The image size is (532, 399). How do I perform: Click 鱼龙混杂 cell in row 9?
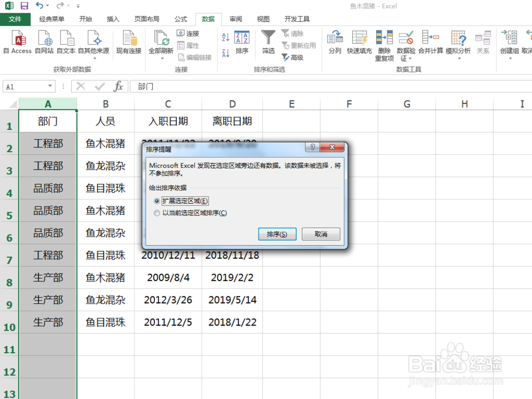pyautogui.click(x=105, y=300)
